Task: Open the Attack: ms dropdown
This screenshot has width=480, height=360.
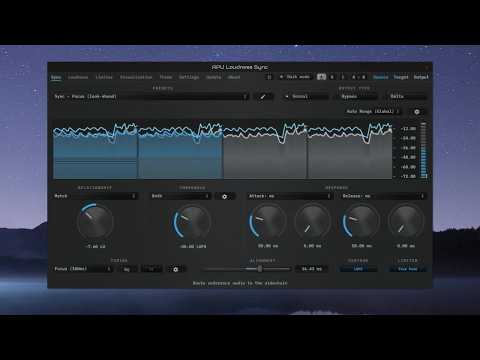Action: [x=290, y=196]
